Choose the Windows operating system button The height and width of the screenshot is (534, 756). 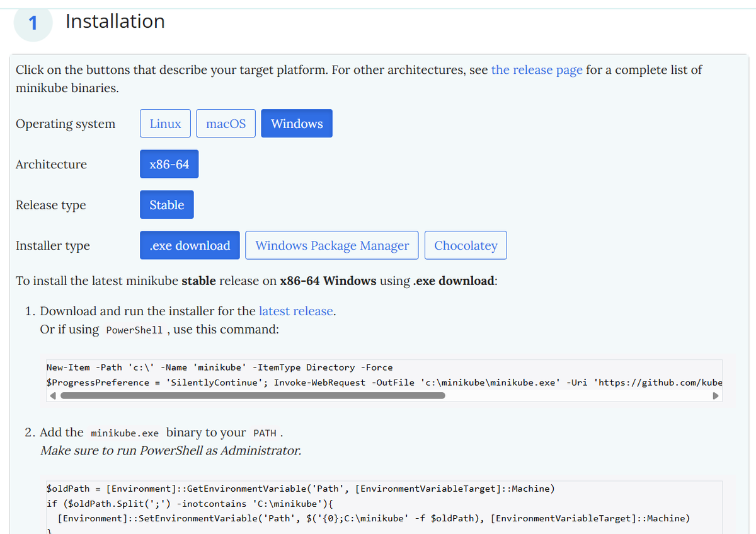click(x=297, y=124)
